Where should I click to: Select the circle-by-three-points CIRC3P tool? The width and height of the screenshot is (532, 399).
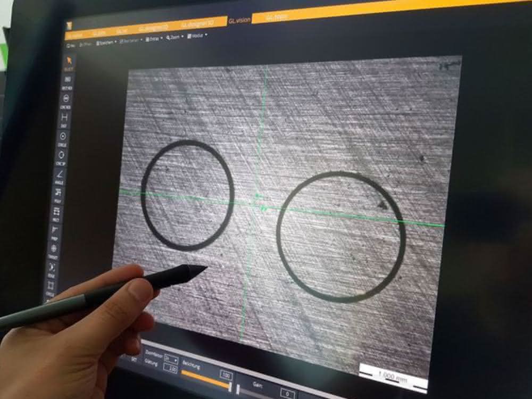[61, 157]
